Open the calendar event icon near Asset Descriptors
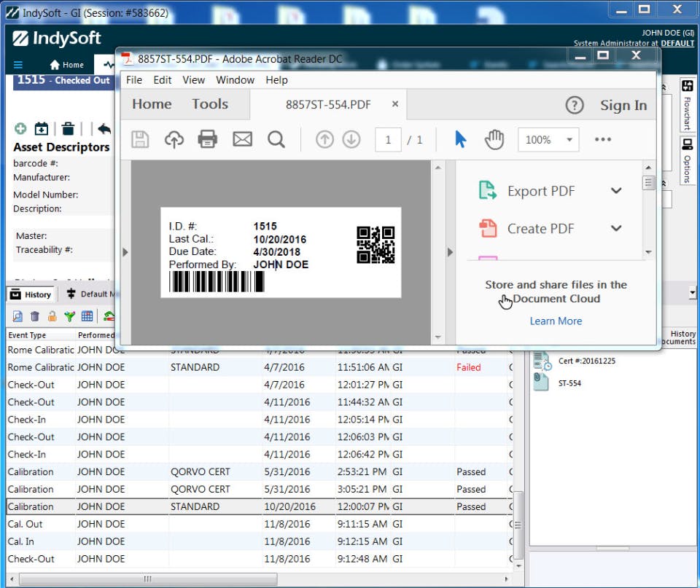Screen dimensions: 700x588 42,128
